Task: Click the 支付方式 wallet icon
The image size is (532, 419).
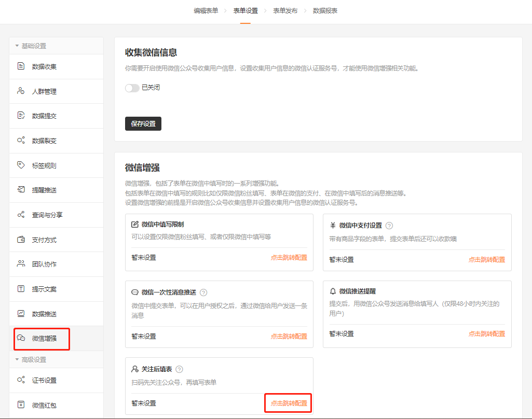Action: click(21, 240)
